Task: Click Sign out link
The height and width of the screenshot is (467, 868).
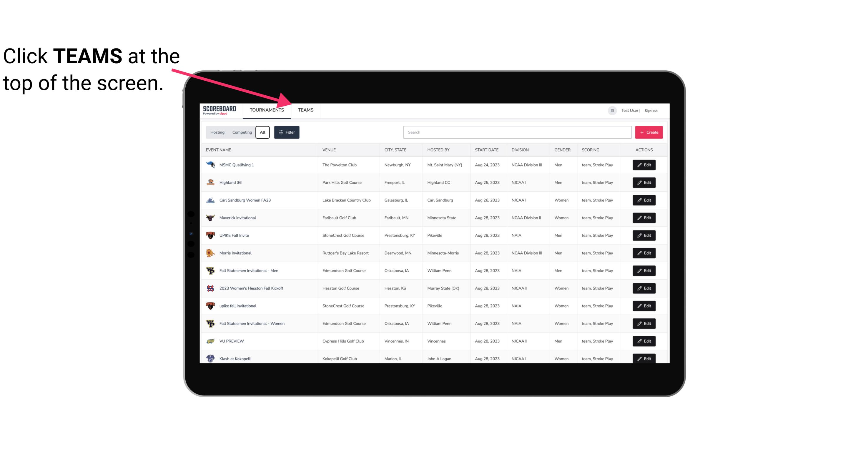Action: pyautogui.click(x=651, y=110)
